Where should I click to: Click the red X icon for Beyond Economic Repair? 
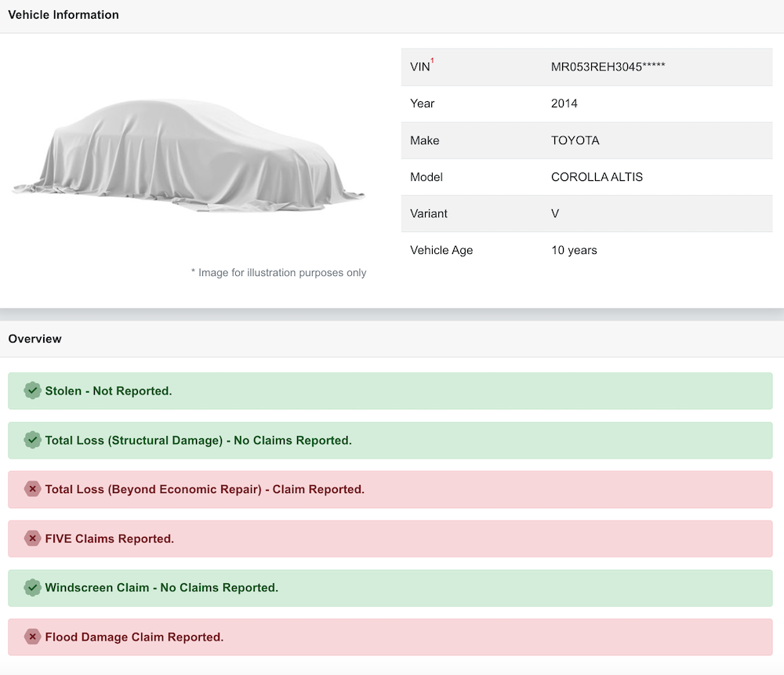click(x=32, y=489)
